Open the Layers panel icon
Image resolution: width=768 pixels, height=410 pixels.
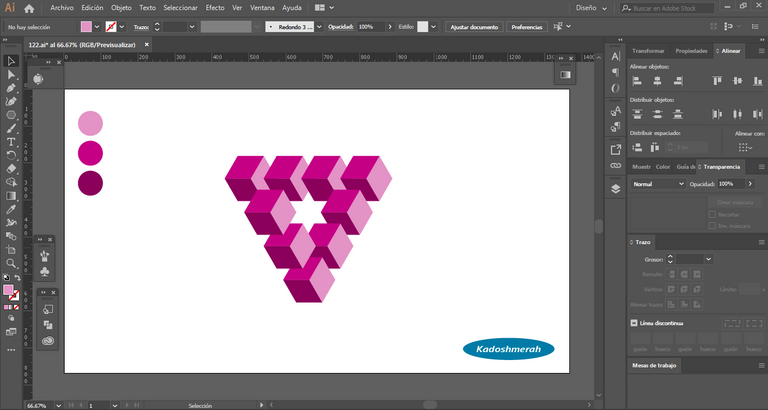pos(615,187)
